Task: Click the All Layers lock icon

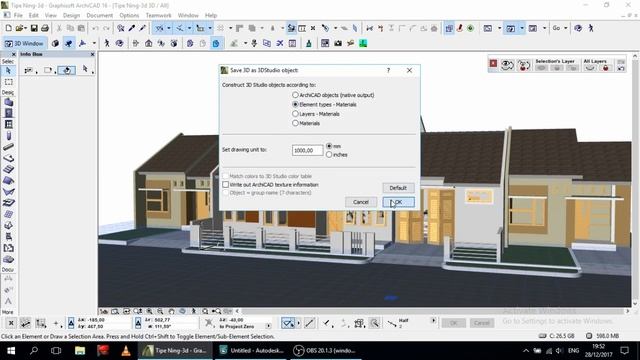Action: (x=606, y=68)
